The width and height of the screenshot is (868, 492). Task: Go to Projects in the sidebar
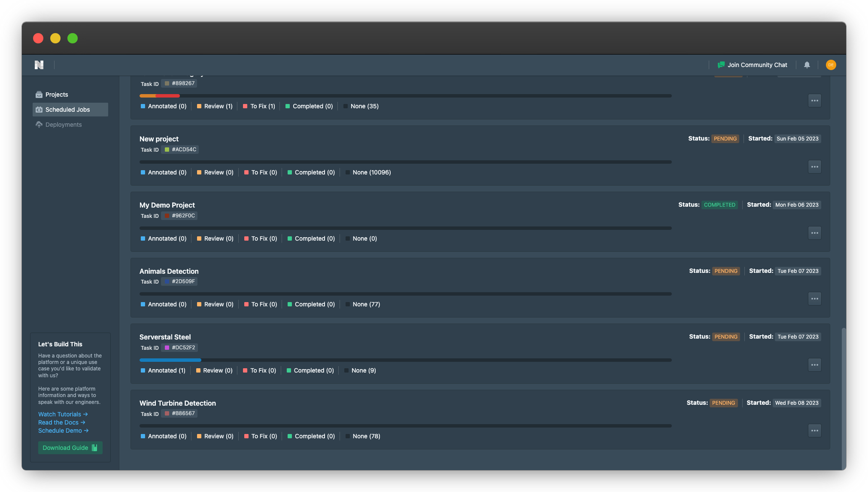[x=70, y=95]
